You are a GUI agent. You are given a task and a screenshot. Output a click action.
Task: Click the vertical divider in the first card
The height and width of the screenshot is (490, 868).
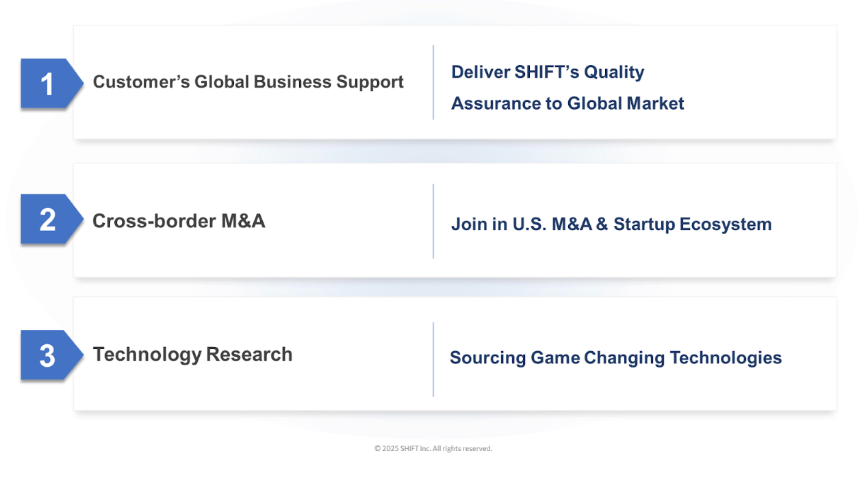pos(433,83)
